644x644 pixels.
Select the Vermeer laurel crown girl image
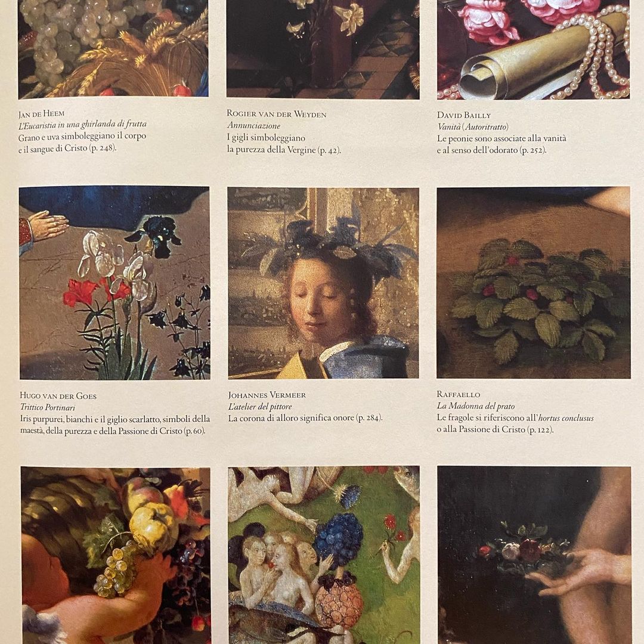click(x=323, y=283)
